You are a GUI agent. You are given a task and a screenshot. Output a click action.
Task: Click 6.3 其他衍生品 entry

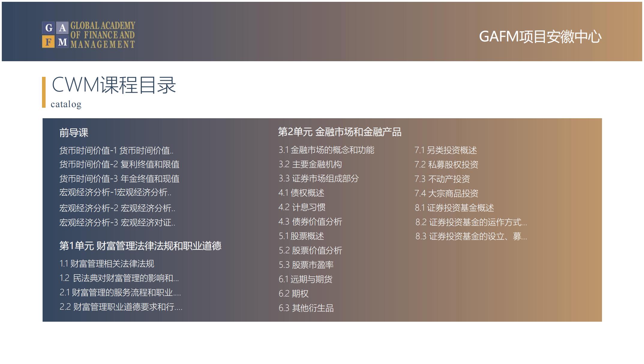coord(306,308)
